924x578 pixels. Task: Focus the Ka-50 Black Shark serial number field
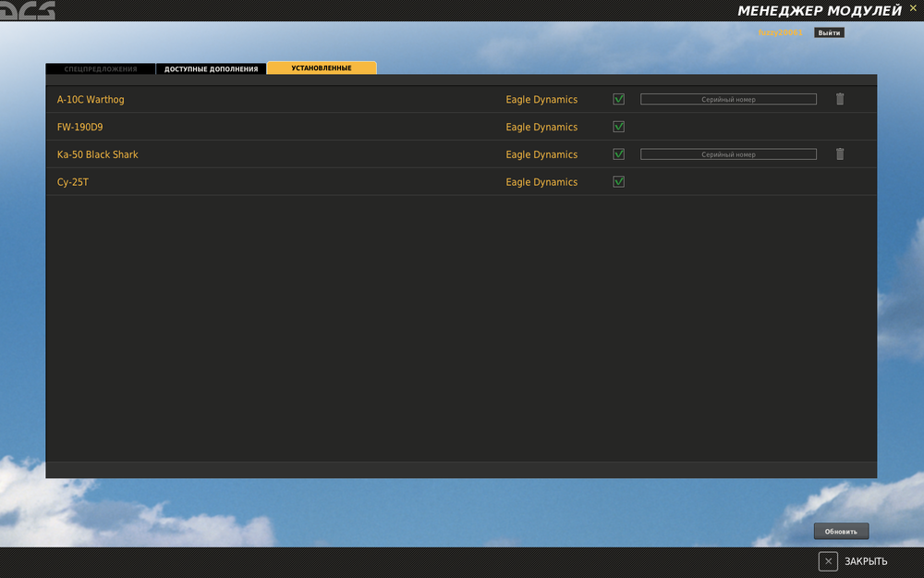pyautogui.click(x=728, y=154)
